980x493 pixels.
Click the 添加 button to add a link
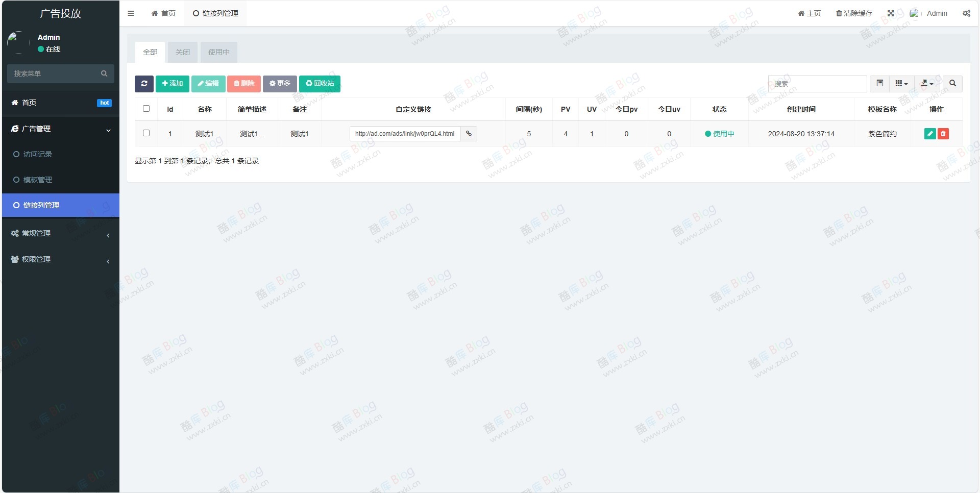click(172, 84)
